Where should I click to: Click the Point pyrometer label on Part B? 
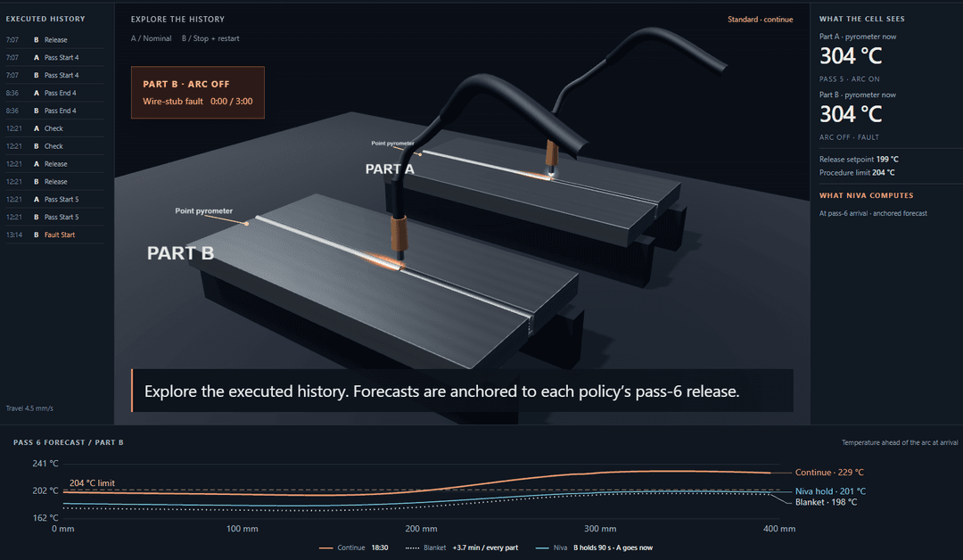(x=204, y=211)
